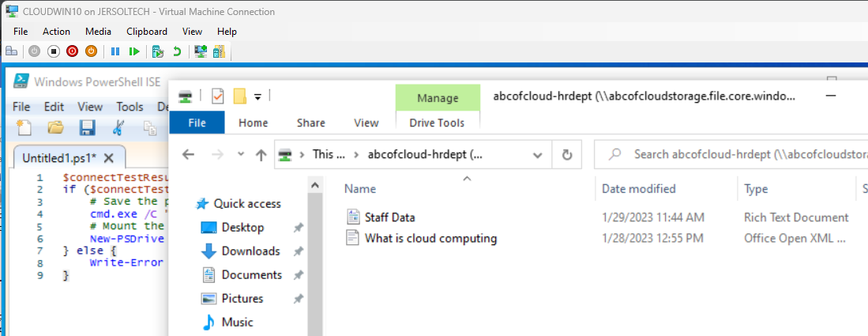Open the Clipboard menu in VM Connection

(x=146, y=31)
